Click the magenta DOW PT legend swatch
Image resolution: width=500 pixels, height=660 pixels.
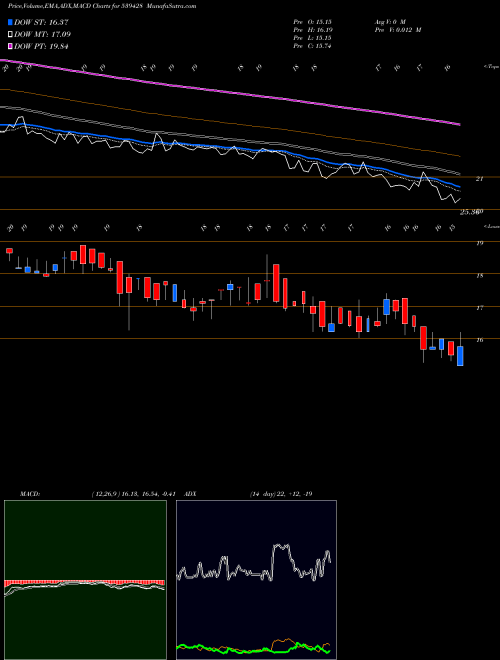pos(11,46)
